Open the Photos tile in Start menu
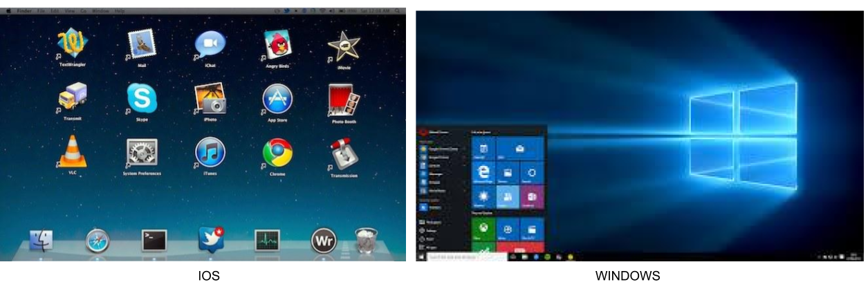 (508, 173)
